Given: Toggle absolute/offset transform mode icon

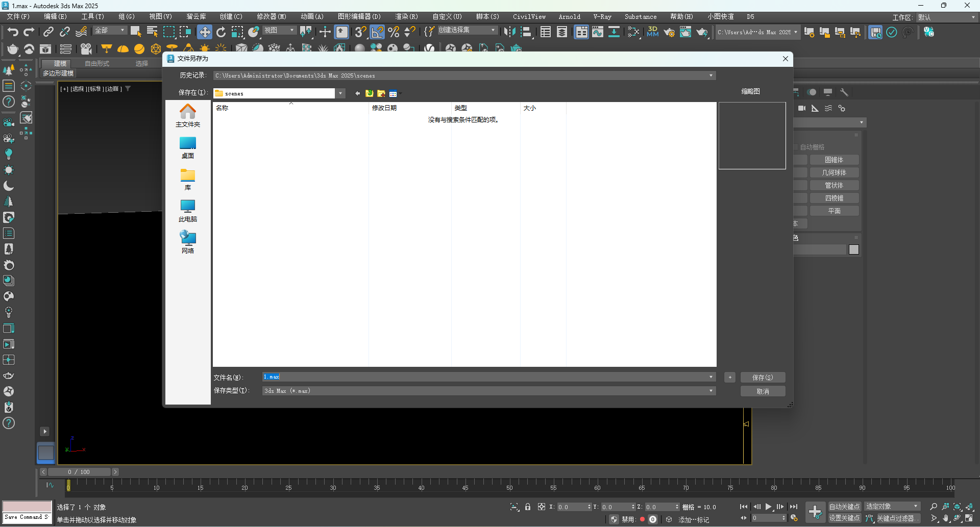Looking at the screenshot, I should tap(542, 507).
